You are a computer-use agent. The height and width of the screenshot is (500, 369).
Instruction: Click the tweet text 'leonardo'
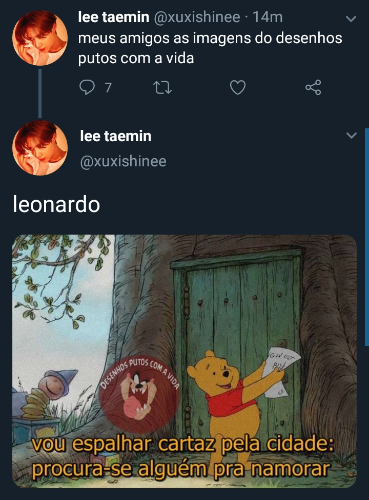pos(56,204)
